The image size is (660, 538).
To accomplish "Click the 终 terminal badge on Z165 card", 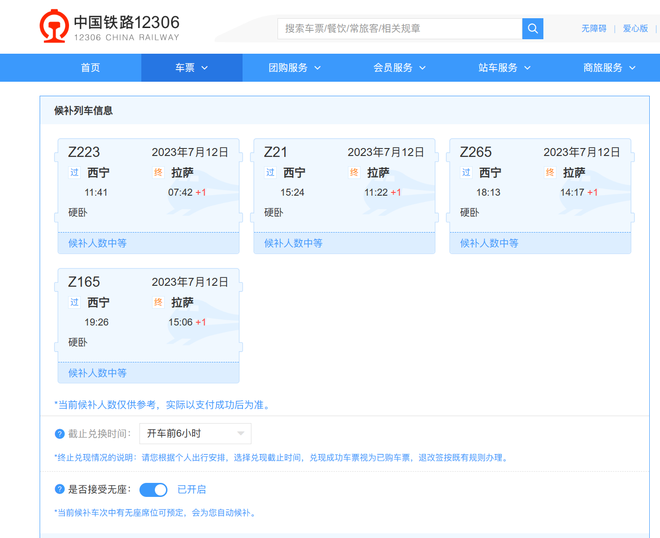I will click(158, 303).
